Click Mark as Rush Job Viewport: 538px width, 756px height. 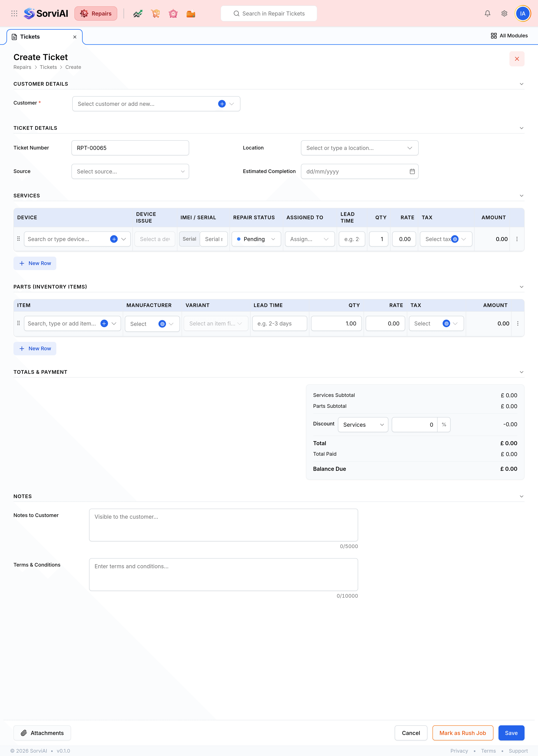click(462, 733)
